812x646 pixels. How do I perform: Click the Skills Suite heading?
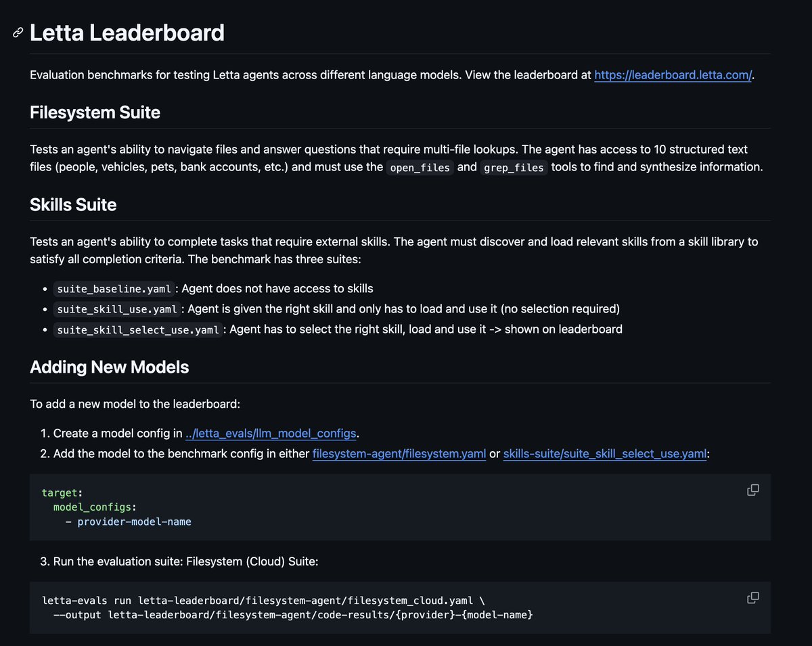(x=73, y=205)
